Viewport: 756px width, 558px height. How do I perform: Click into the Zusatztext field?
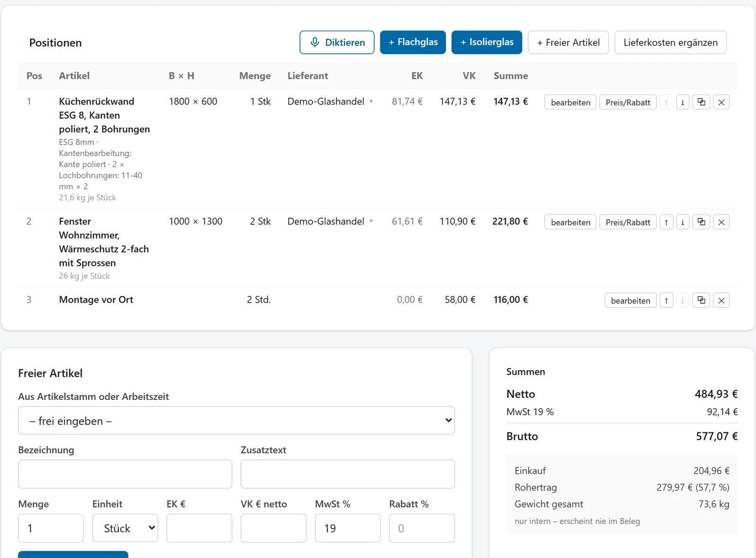(x=348, y=474)
